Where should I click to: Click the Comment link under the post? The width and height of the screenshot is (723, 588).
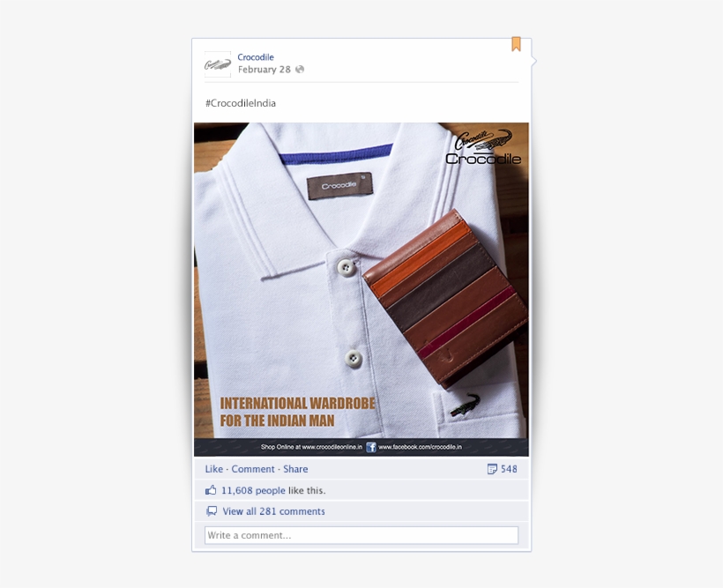(x=253, y=469)
